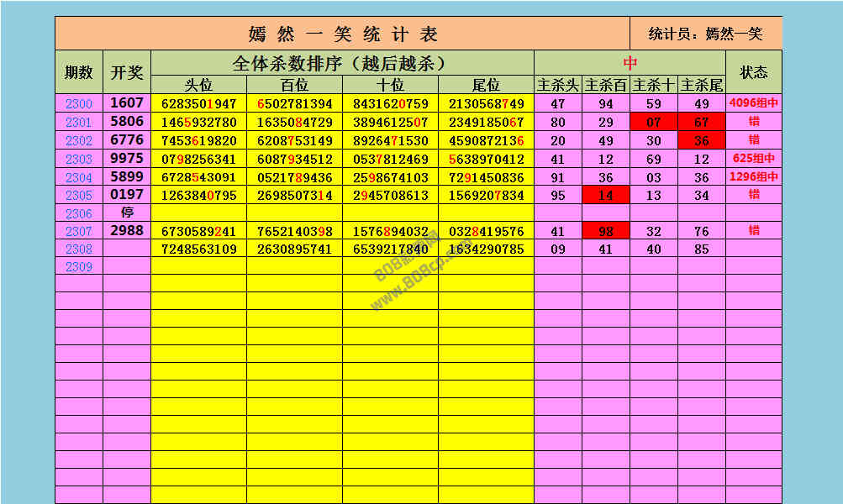The image size is (843, 504).
Task: Click the 头位 sub-header
Action: pos(199,85)
